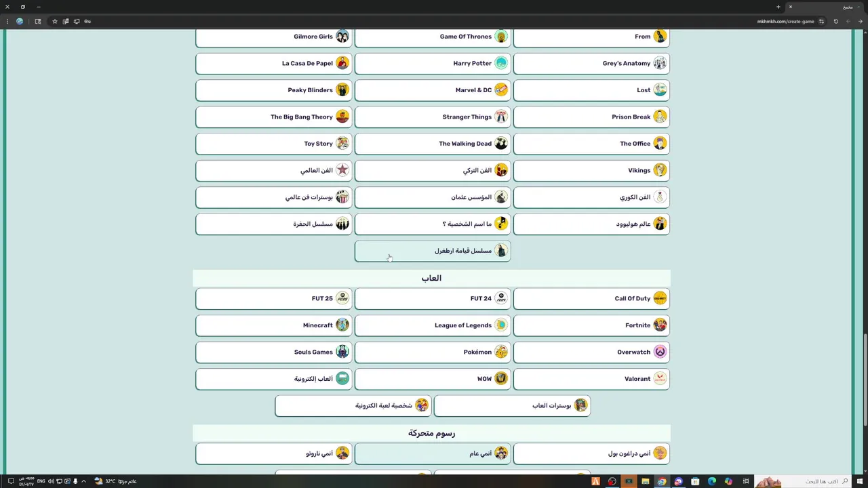This screenshot has width=868, height=488.
Task: Click the Toy Story icon
Action: pos(342,144)
